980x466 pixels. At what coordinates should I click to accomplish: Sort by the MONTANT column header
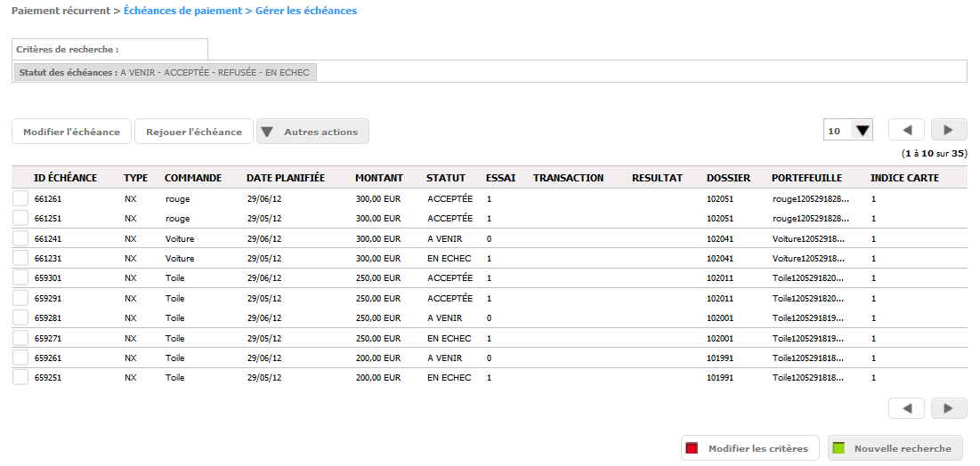tap(379, 178)
